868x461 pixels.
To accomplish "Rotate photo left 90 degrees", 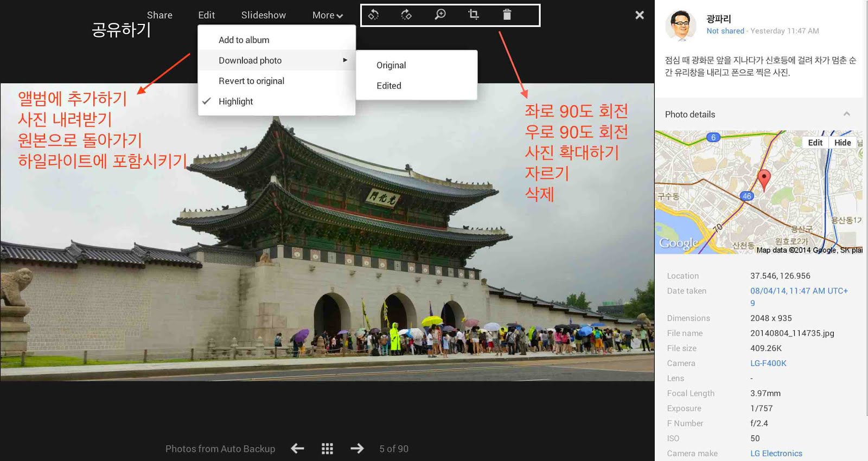I will (373, 15).
